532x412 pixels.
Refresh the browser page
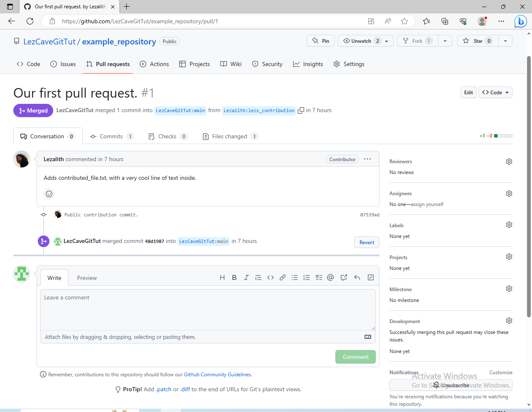coord(30,21)
